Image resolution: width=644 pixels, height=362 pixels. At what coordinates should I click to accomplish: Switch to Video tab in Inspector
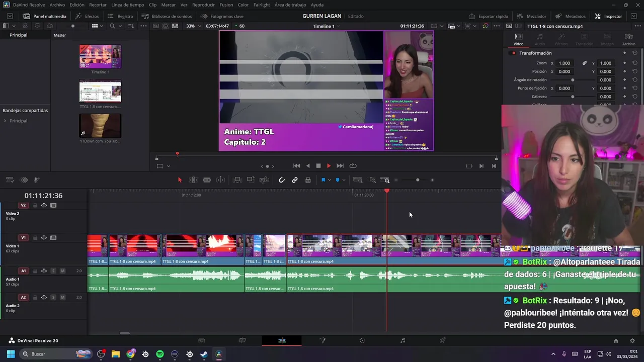[x=518, y=40]
